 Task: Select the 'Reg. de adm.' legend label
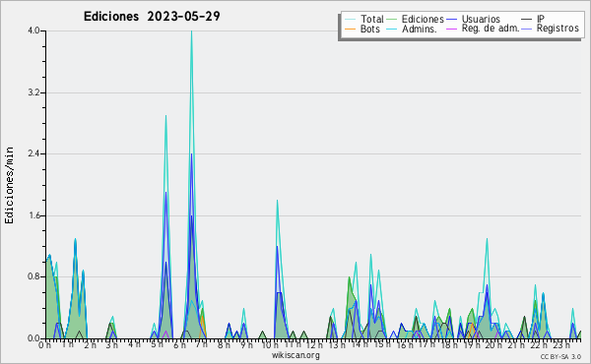coord(491,29)
